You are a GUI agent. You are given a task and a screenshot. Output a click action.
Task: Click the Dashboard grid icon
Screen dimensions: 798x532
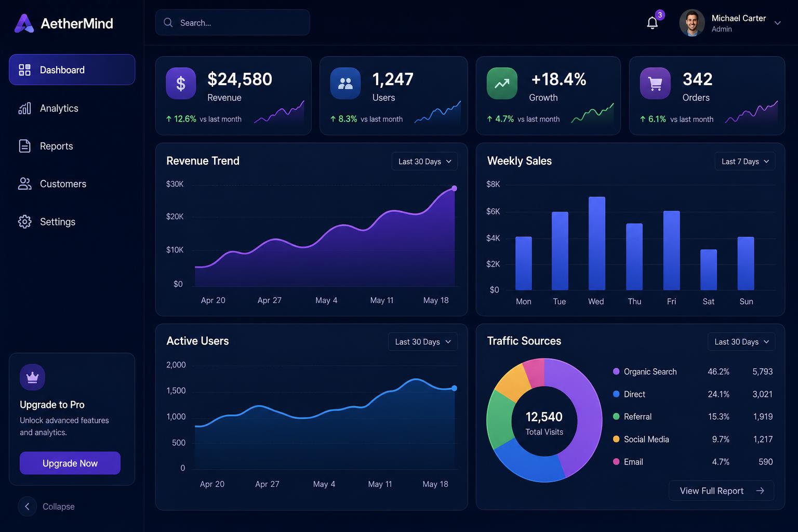24,70
